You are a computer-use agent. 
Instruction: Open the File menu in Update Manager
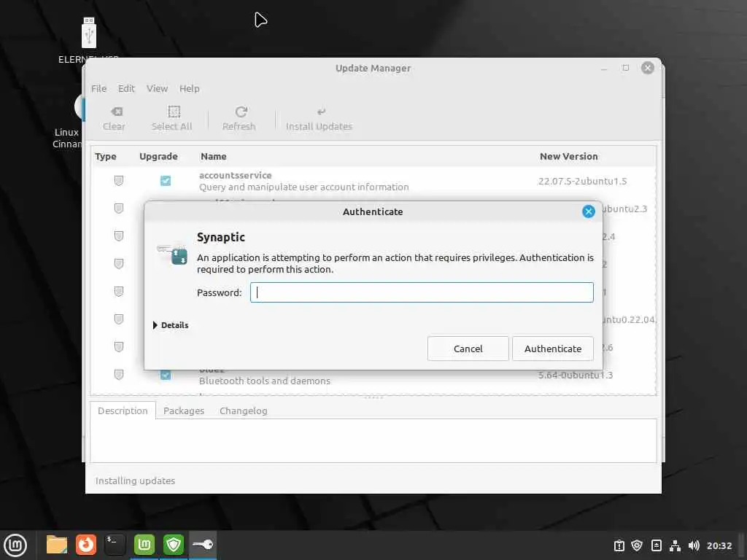pos(99,88)
